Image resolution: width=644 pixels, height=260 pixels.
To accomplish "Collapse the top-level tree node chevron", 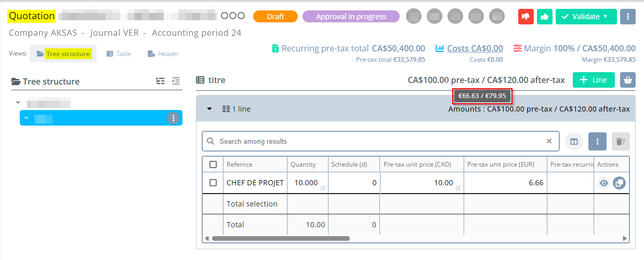I will pos(18,103).
